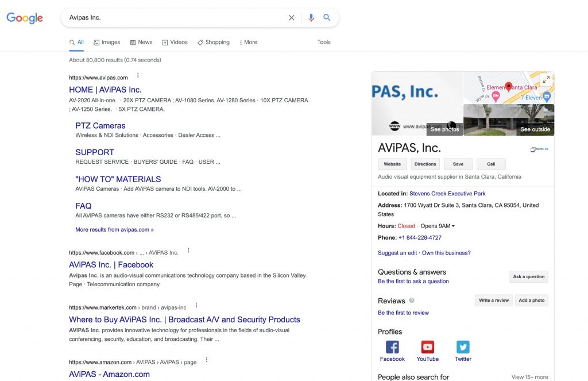Open the PTZ Cameras sitelink
The image size is (588, 381).
[100, 126]
